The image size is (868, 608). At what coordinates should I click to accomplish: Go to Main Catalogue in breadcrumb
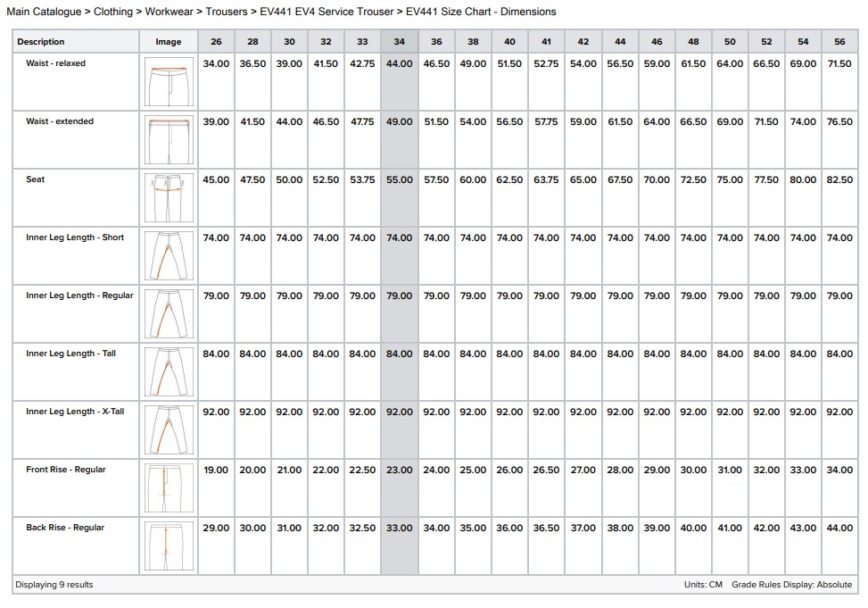tap(44, 12)
